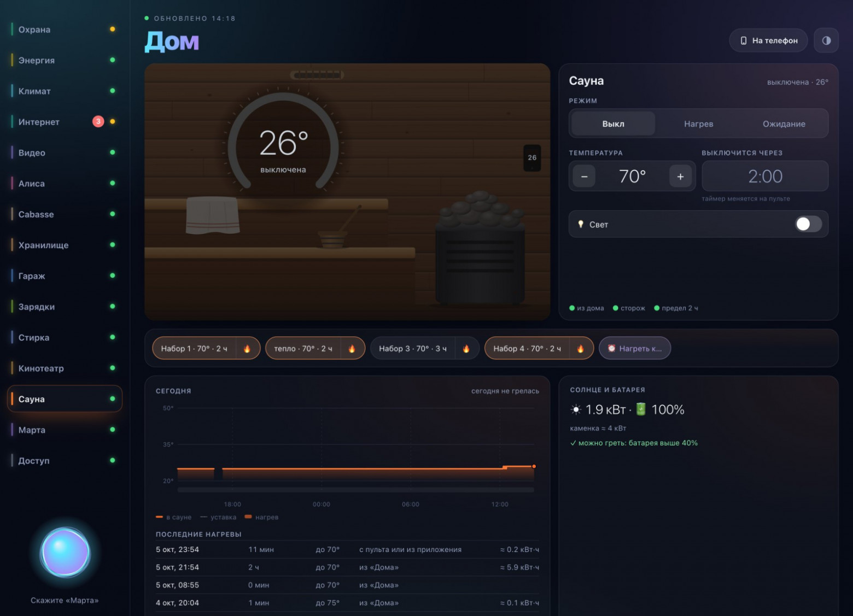The width and height of the screenshot is (853, 616).
Task: Toggle the dark/light theme contrast icon
Action: 826,40
